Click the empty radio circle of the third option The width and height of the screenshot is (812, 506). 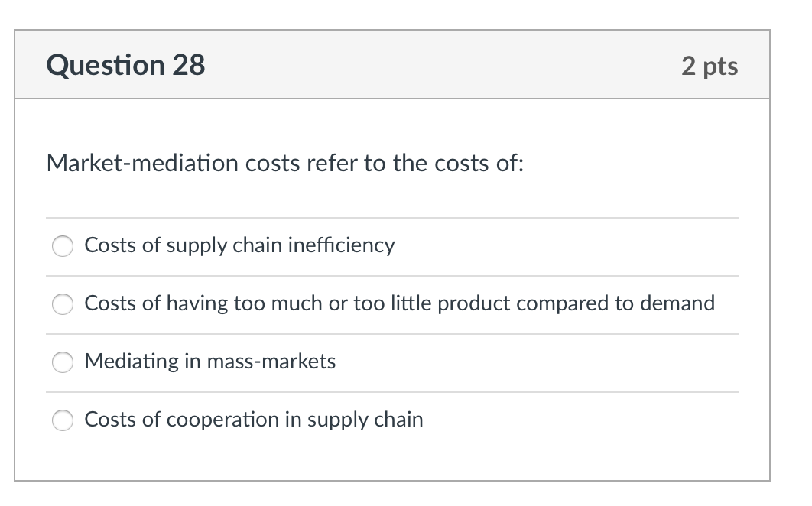click(63, 362)
